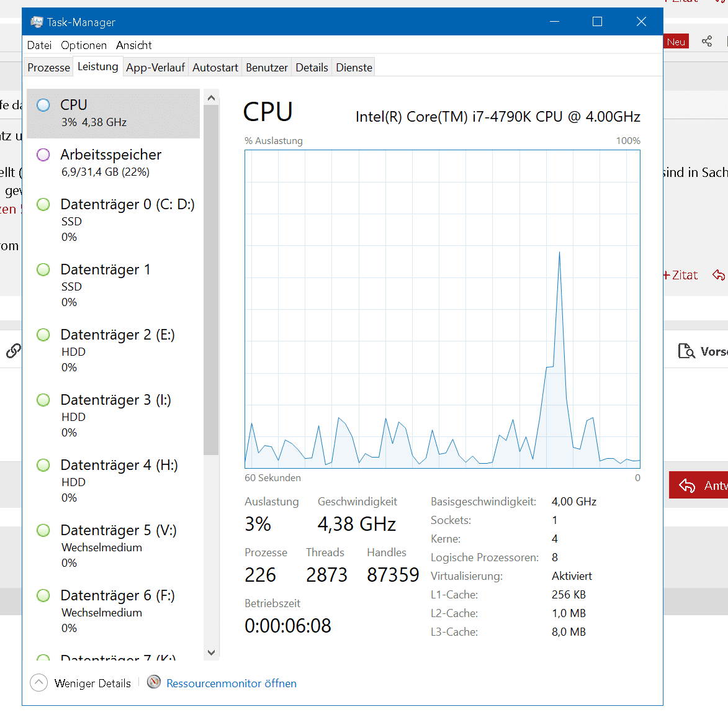The image size is (728, 722).
Task: Click the red Antworten button in browser
Action: point(698,485)
